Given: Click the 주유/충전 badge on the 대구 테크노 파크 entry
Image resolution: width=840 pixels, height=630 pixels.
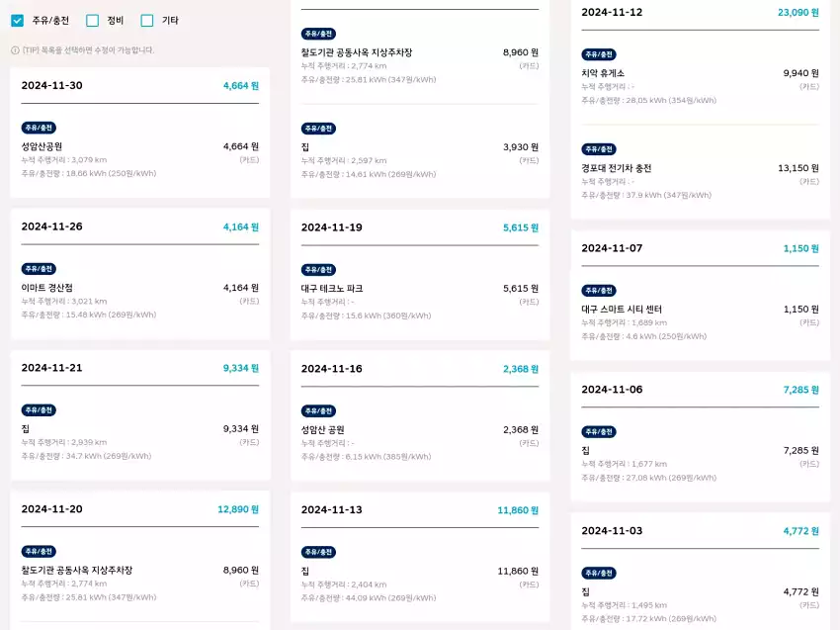Looking at the screenshot, I should [x=316, y=269].
